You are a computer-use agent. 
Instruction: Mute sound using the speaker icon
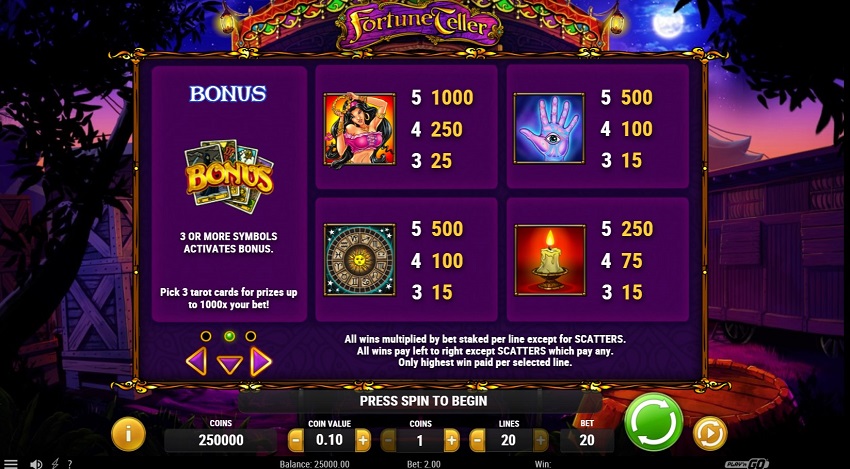(x=36, y=464)
